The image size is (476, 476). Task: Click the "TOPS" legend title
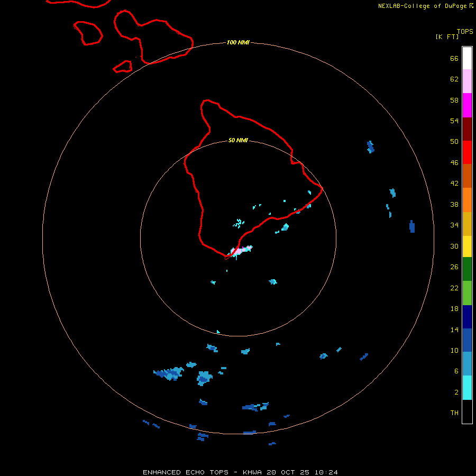coord(465,31)
